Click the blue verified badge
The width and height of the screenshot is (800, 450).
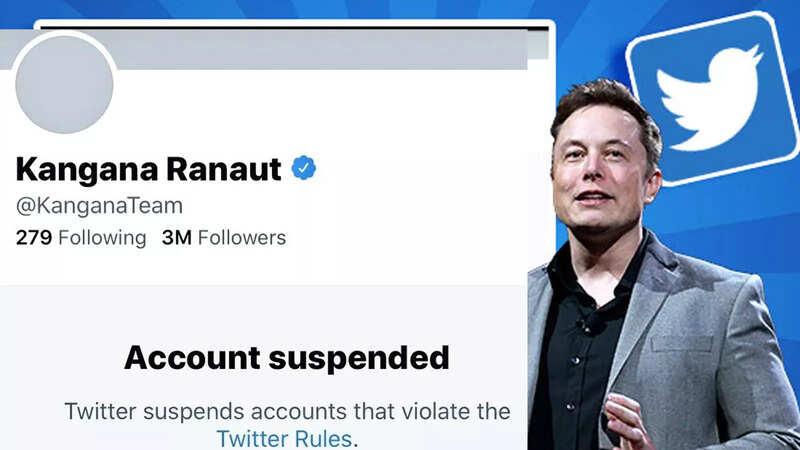(x=304, y=168)
